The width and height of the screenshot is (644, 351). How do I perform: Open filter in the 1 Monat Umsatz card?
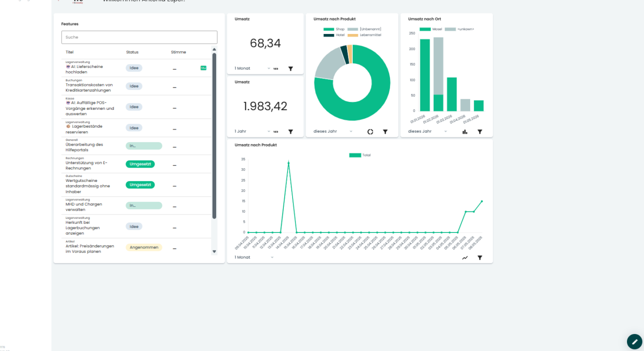(291, 68)
